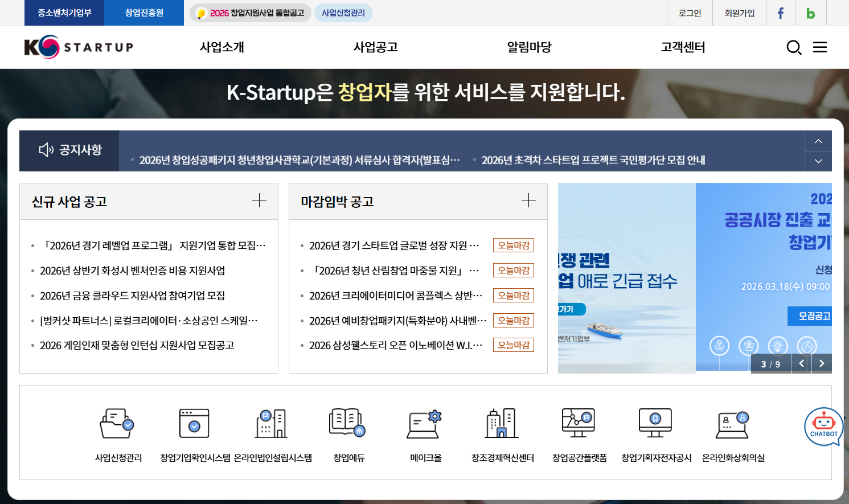Screen dimensions: 849x504
Task: Advance the banner carousel with next arrow
Action: pos(822,363)
